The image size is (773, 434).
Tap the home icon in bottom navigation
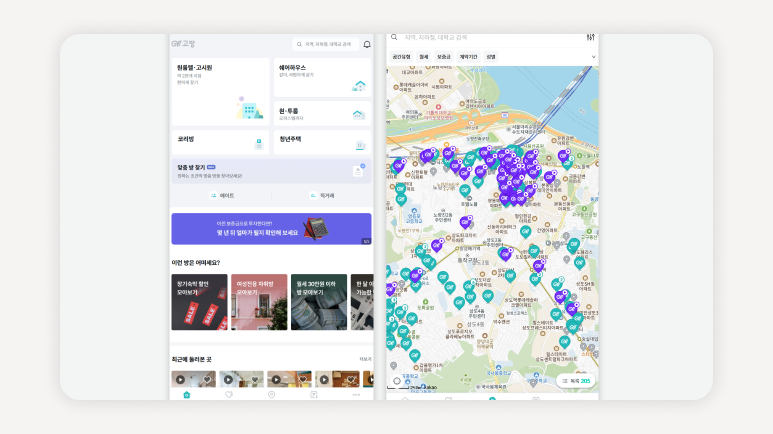(x=186, y=395)
